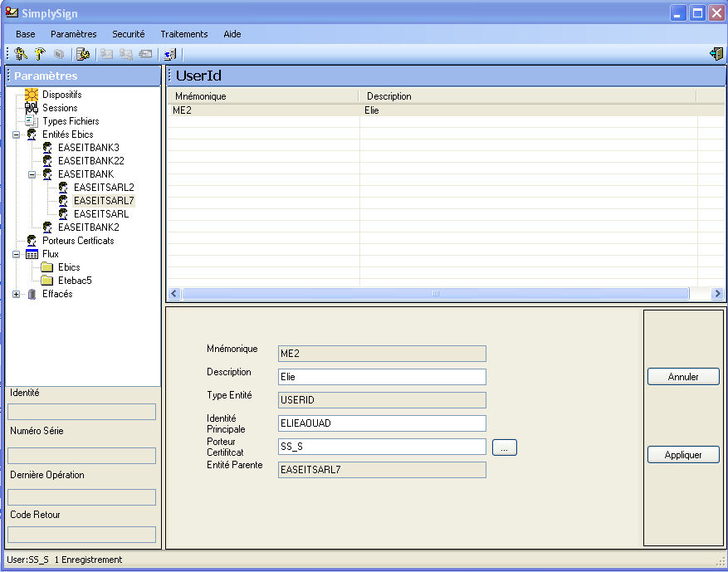
Task: Click the greyed card toolbar icon
Action: (145, 54)
